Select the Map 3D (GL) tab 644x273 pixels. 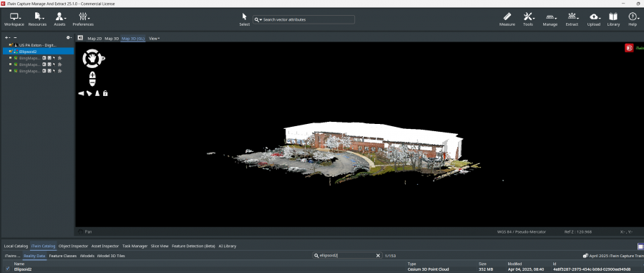(133, 38)
